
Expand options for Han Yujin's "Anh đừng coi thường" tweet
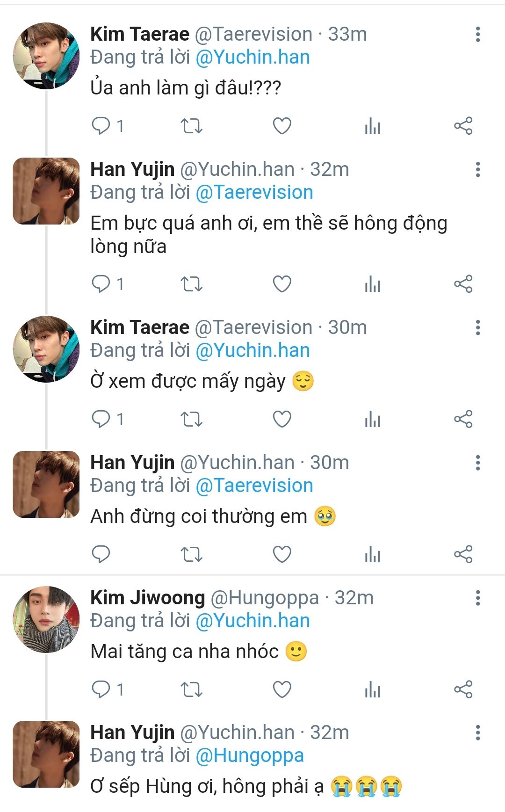477,463
